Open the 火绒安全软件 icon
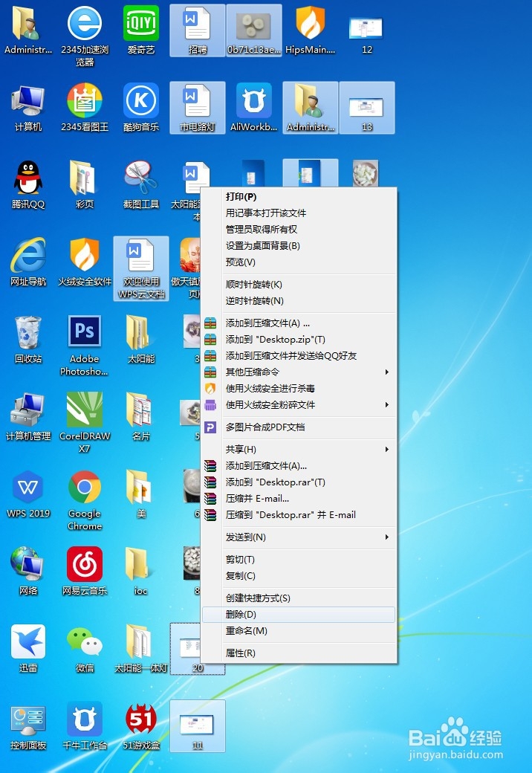The image size is (532, 773). [85, 262]
